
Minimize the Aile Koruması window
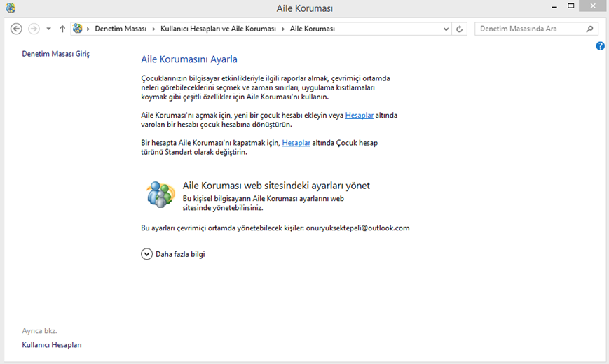554,6
